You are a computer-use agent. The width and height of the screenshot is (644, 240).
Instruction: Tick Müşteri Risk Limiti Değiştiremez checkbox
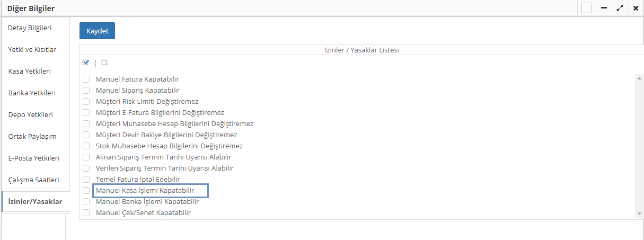(x=86, y=102)
